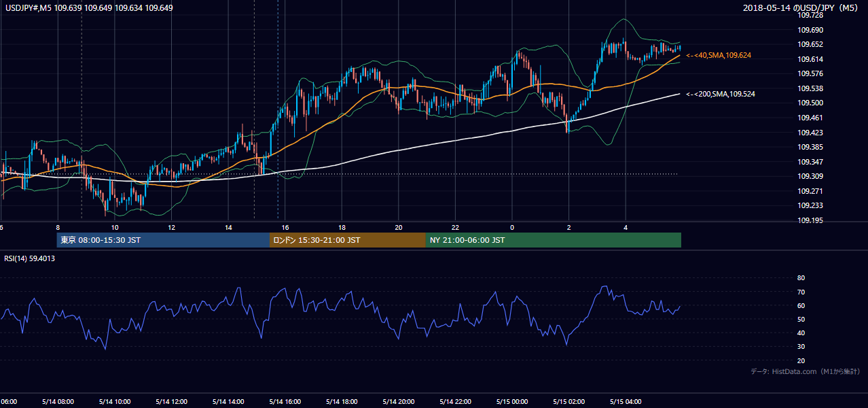Click price axis label 109.500

click(809, 103)
